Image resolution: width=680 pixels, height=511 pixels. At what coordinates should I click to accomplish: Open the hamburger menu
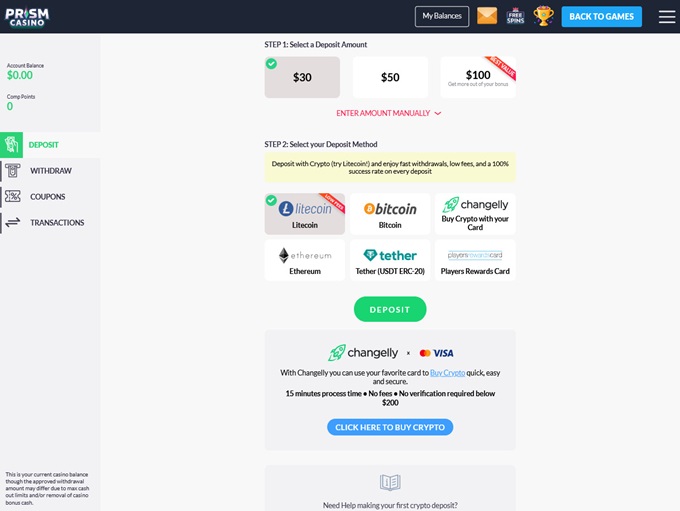coord(667,16)
